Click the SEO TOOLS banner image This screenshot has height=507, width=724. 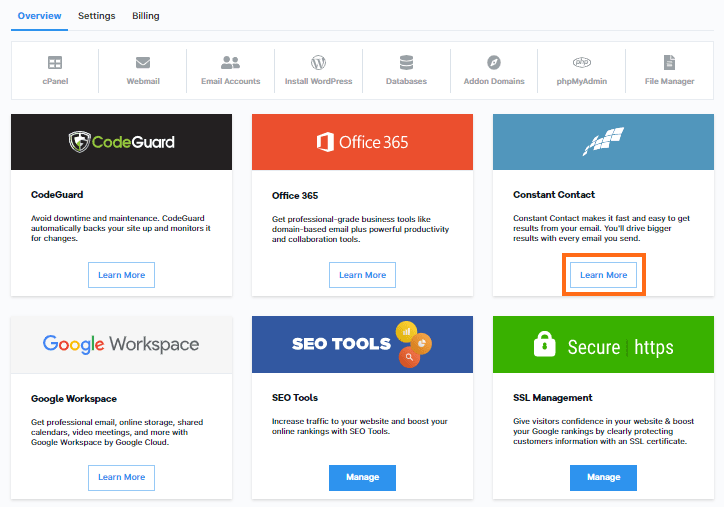[x=362, y=344]
